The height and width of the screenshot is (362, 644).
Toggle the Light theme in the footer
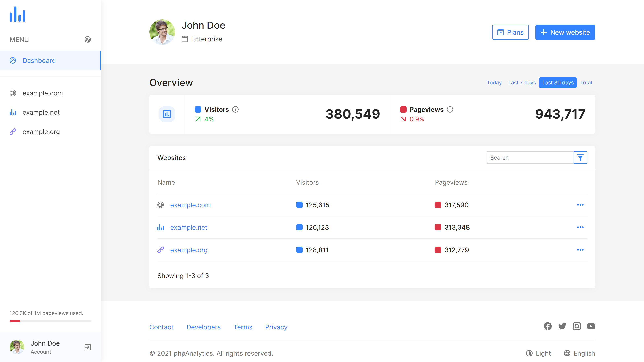538,353
